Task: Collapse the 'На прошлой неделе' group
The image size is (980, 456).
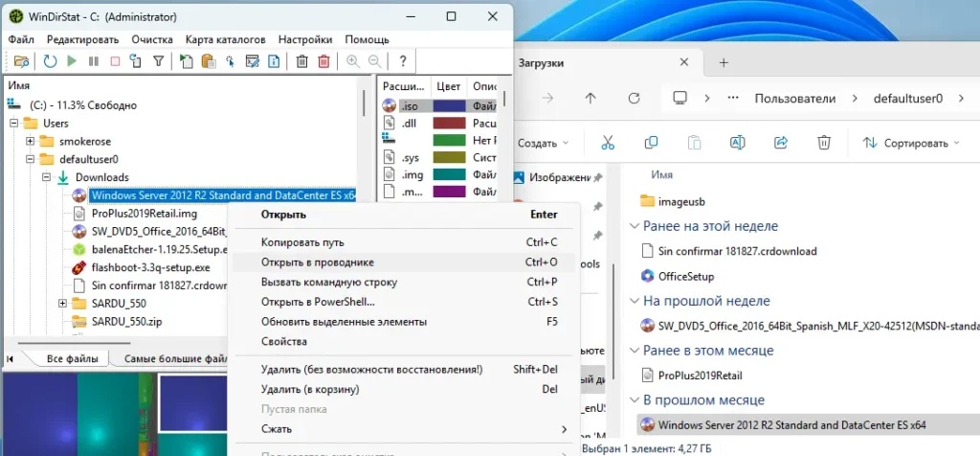Action: [x=635, y=302]
